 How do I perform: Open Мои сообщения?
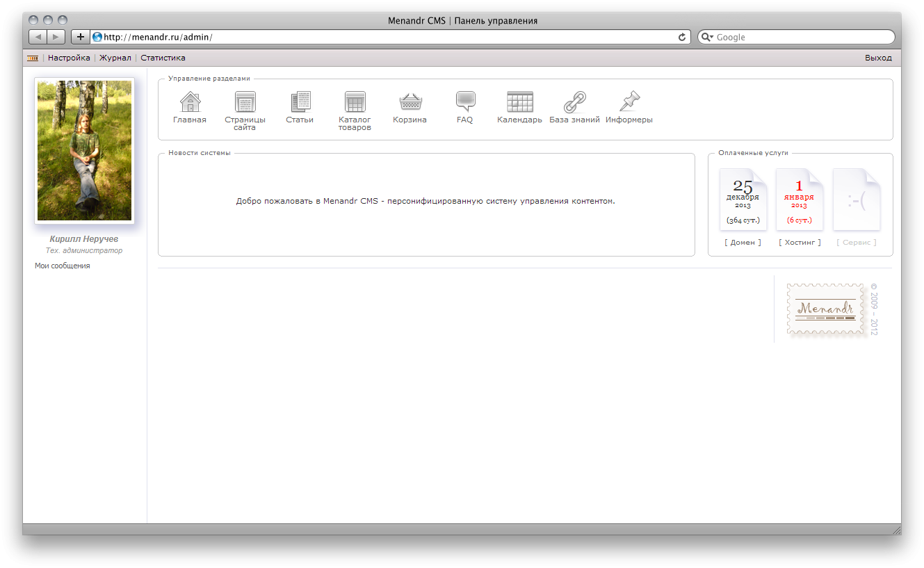(62, 265)
